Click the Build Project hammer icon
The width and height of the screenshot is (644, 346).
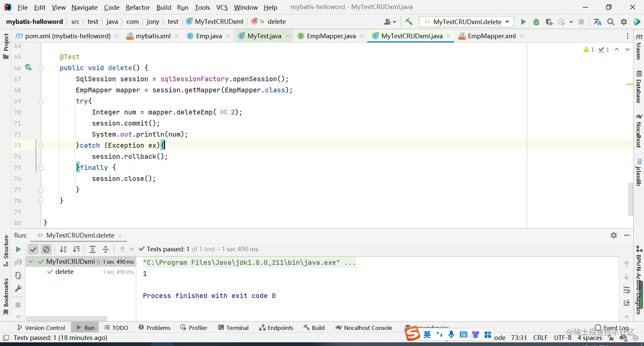[x=409, y=22]
